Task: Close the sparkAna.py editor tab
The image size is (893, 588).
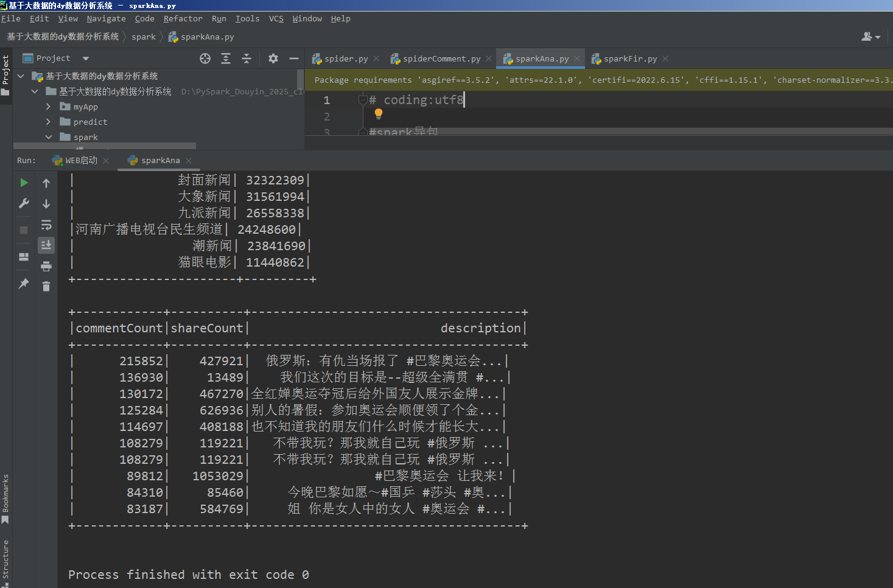Action: [x=577, y=58]
